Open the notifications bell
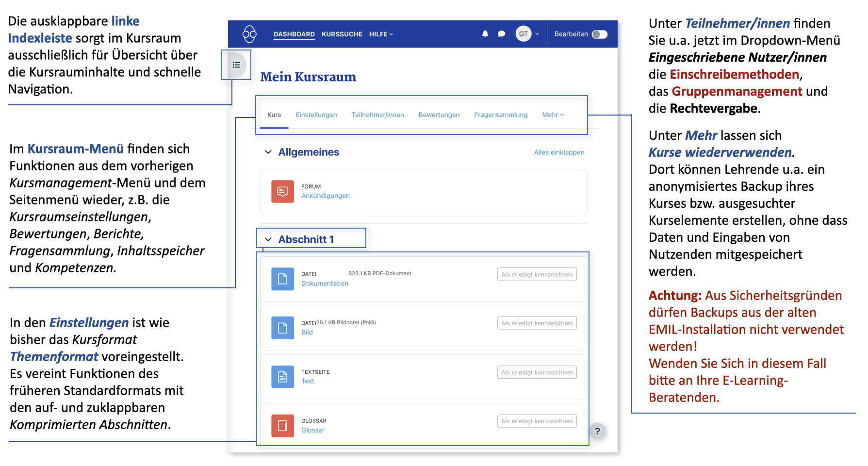Screen dimensions: 868x466 tap(485, 34)
